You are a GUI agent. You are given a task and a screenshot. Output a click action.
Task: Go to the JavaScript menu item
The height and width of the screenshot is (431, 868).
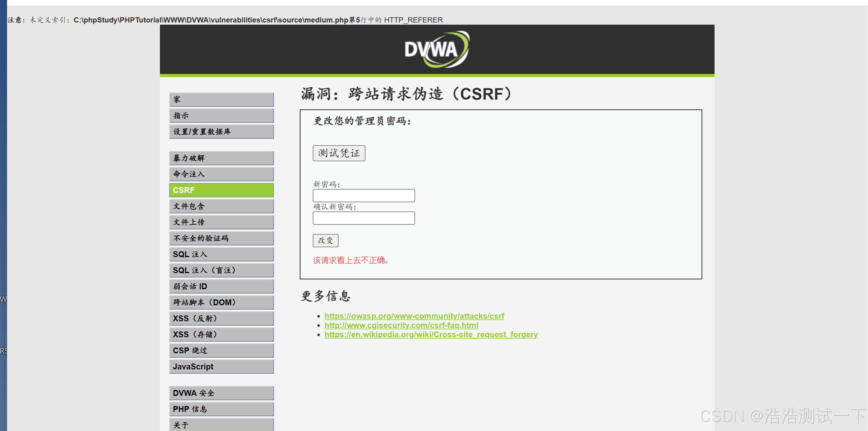(x=221, y=367)
